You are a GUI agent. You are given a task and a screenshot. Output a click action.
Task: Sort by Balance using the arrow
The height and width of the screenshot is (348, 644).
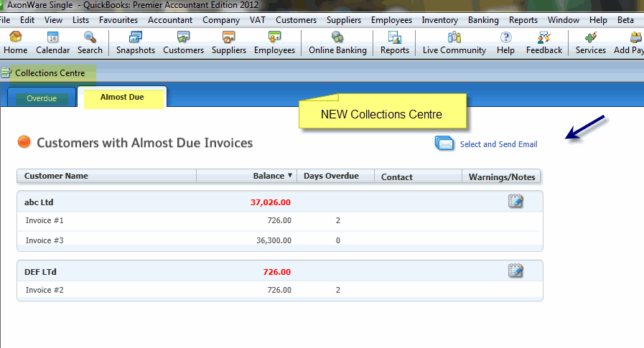click(290, 175)
